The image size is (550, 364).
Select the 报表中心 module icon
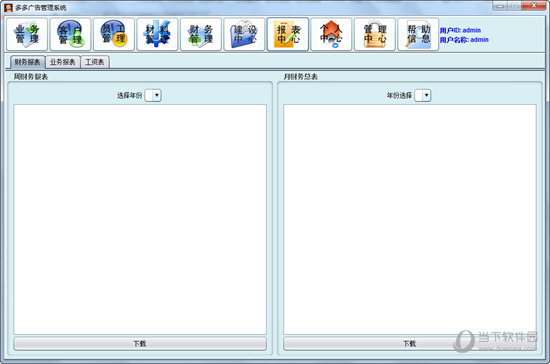[x=288, y=34]
